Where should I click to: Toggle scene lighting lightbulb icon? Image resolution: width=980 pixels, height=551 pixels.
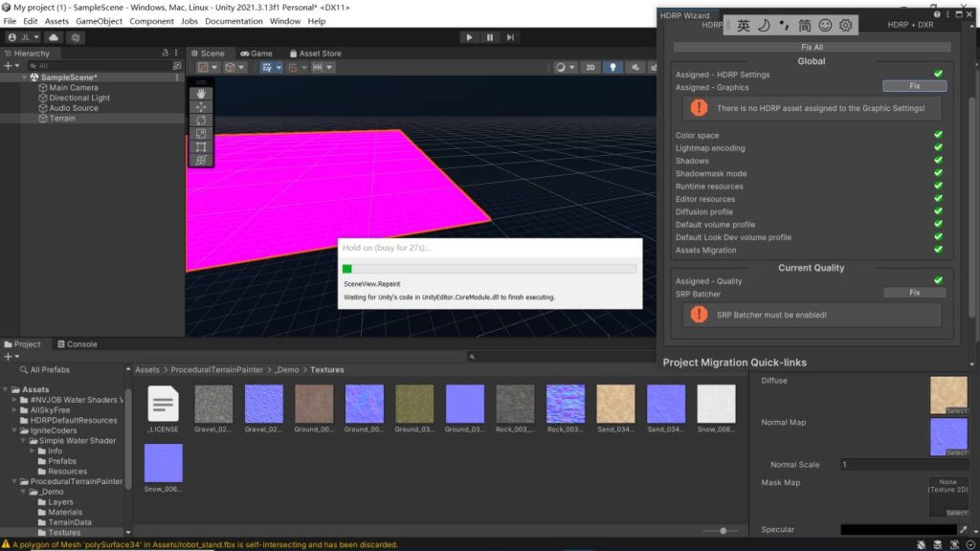pos(612,68)
